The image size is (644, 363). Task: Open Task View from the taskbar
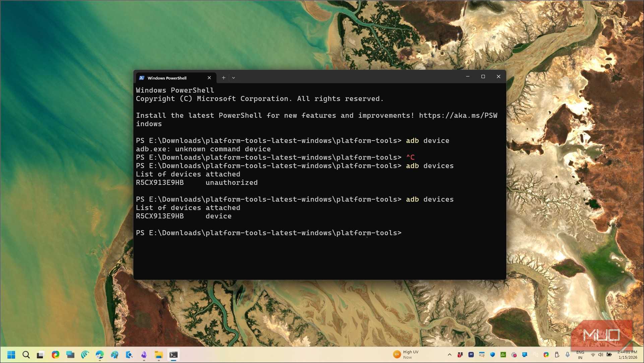pos(41,355)
